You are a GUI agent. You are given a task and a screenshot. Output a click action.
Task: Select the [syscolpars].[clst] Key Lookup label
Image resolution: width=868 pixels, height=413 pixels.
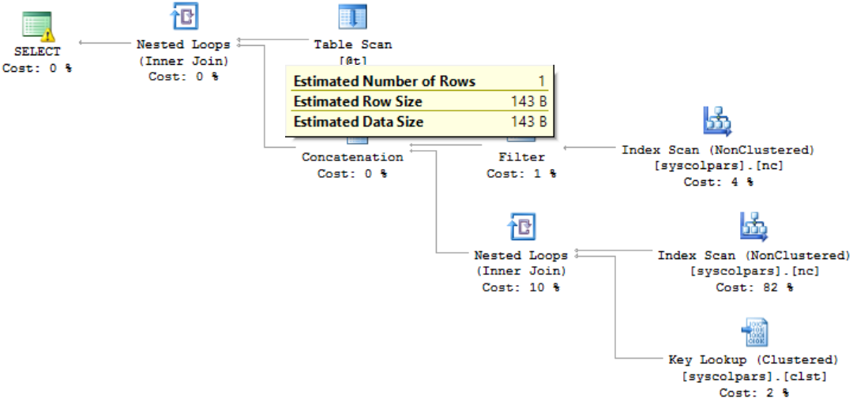(x=753, y=376)
